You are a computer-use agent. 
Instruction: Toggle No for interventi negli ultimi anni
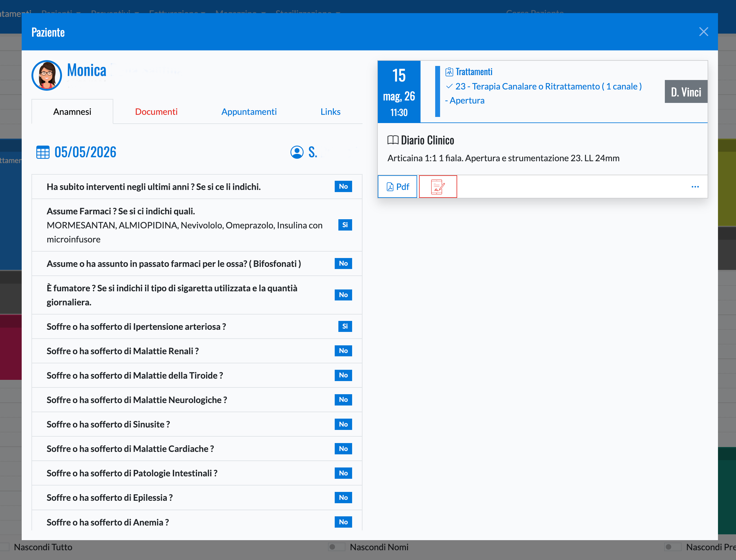343,187
